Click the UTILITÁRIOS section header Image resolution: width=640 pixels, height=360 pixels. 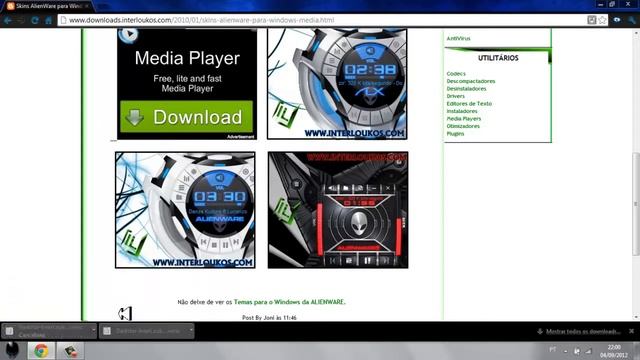coord(498,58)
